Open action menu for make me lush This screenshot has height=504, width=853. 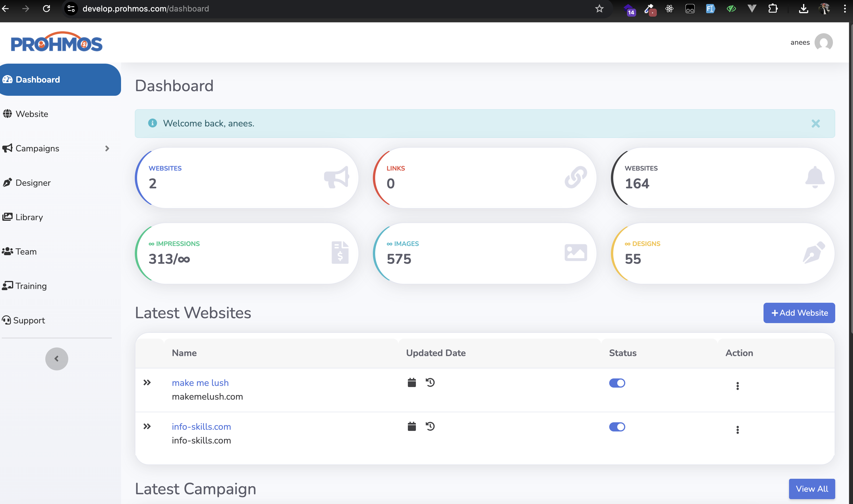(x=737, y=386)
